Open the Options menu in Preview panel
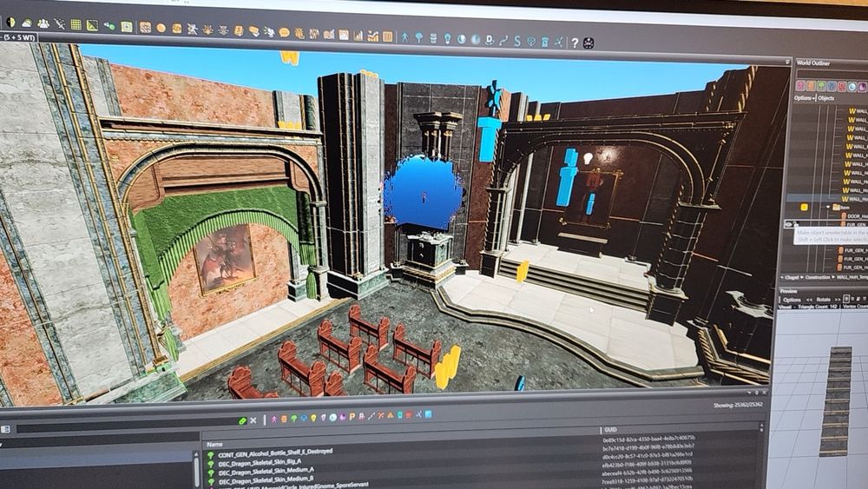868x489 pixels. pos(792,299)
